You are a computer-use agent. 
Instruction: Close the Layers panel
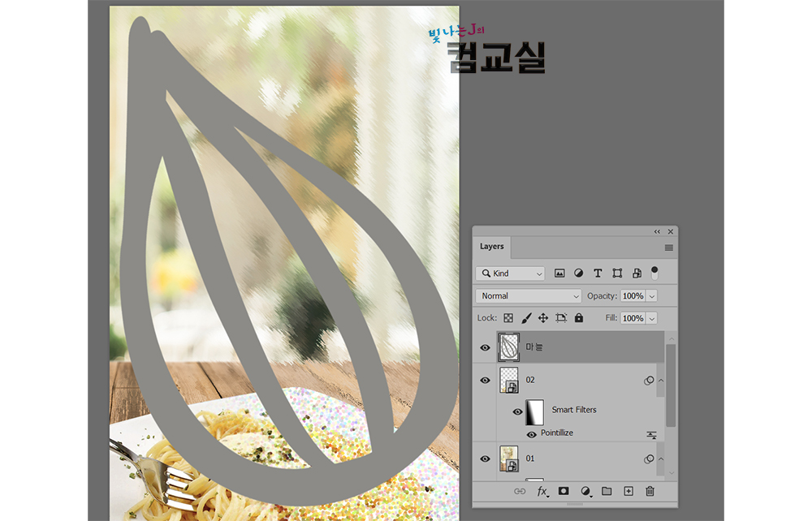(671, 232)
